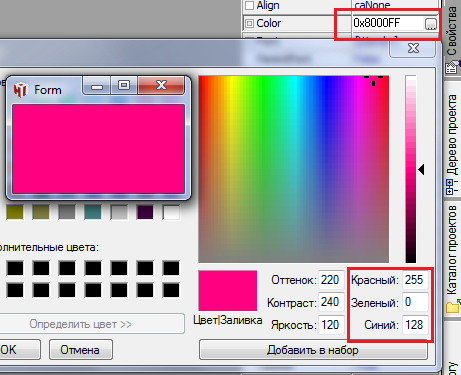Select the dark purple basic color swatch
This screenshot has width=461, height=375.
[145, 212]
